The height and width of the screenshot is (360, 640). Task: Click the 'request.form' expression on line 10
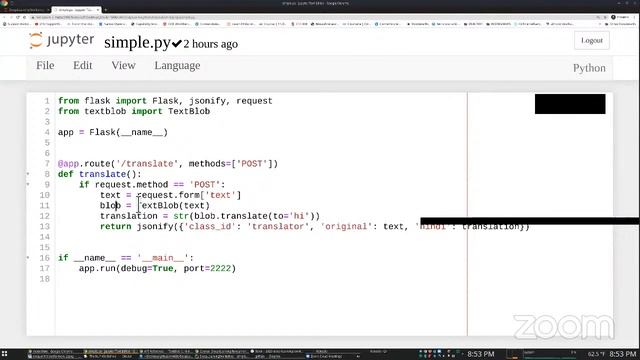click(x=168, y=195)
